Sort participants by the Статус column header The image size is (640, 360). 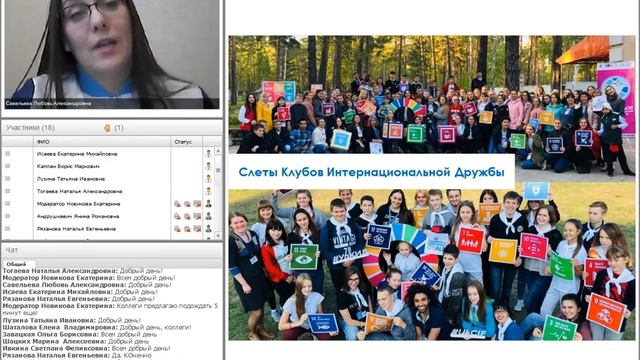tap(187, 142)
